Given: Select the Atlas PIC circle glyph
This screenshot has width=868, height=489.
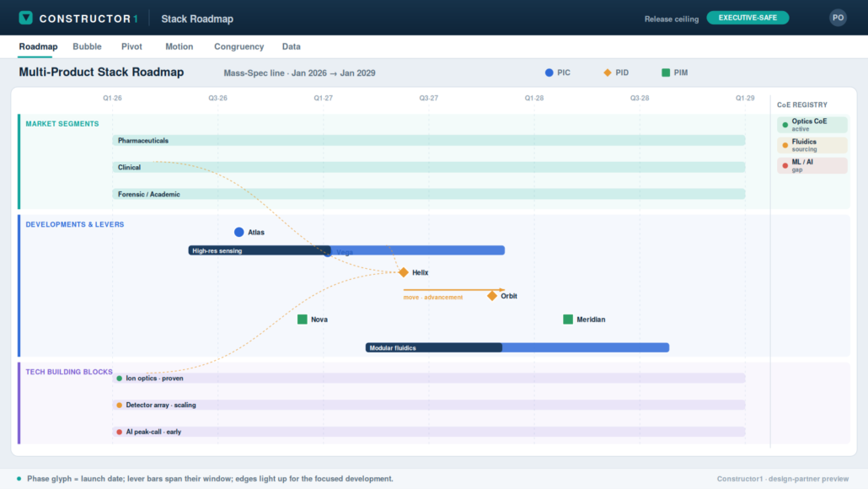Looking at the screenshot, I should 239,232.
